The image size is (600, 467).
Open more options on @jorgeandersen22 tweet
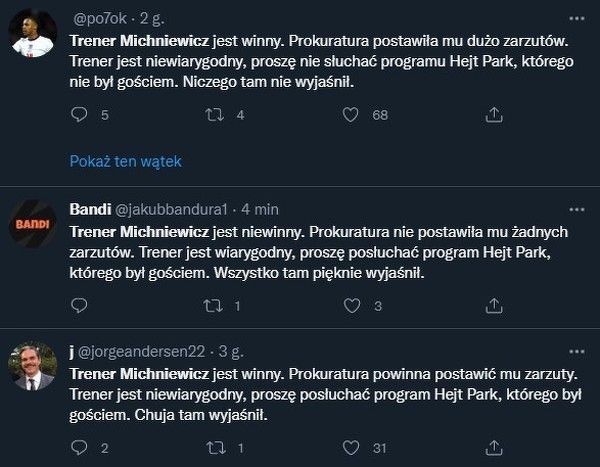tap(577, 351)
